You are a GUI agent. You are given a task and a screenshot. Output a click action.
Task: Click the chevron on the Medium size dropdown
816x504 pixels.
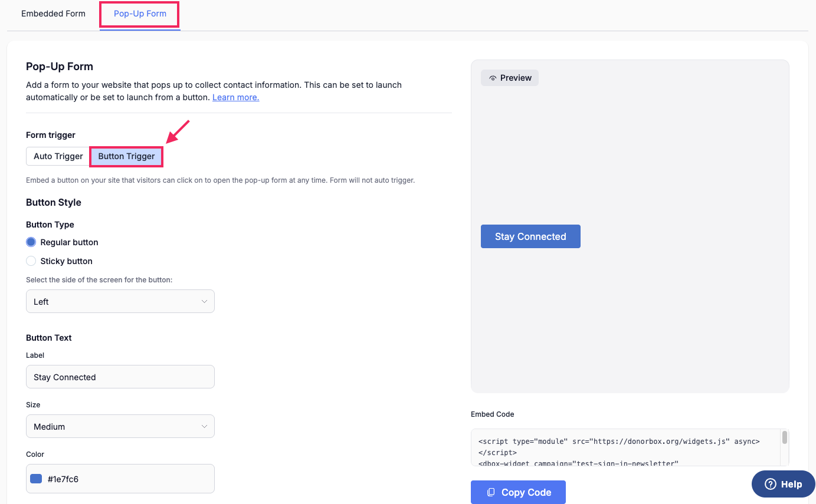pyautogui.click(x=204, y=426)
